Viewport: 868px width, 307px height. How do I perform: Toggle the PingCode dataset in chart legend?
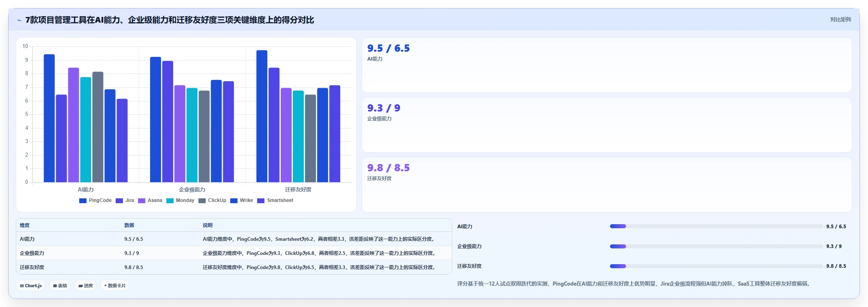click(x=95, y=200)
